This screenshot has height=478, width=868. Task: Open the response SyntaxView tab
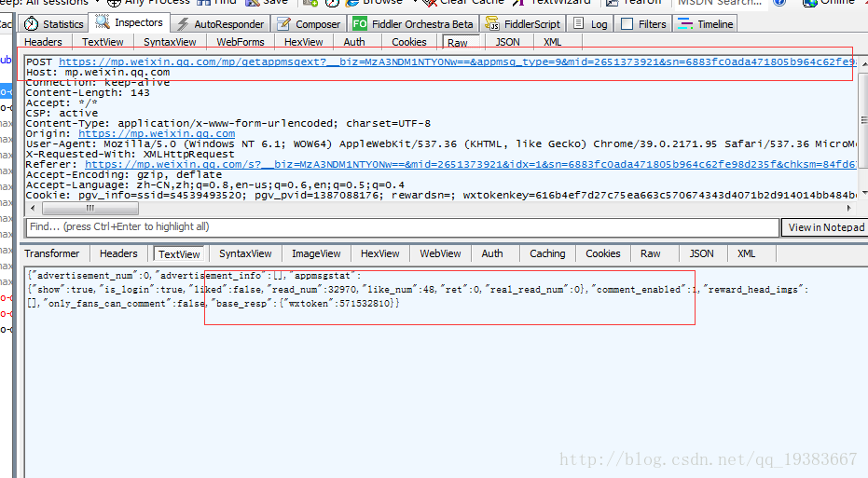(245, 253)
